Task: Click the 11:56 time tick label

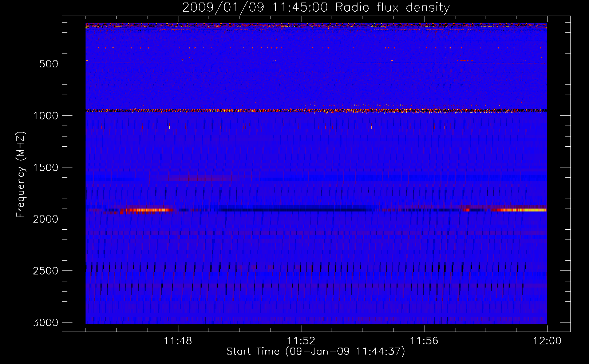Action: tap(424, 341)
